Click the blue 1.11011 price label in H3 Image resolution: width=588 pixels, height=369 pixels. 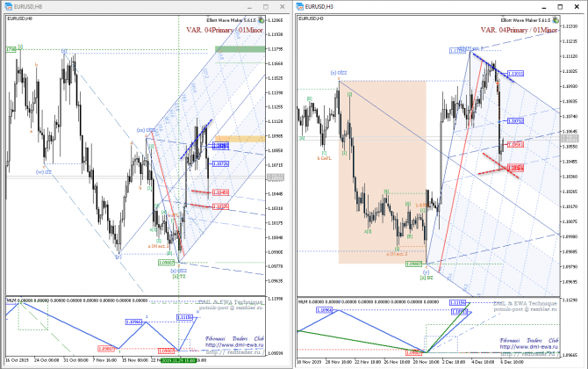[x=516, y=74]
